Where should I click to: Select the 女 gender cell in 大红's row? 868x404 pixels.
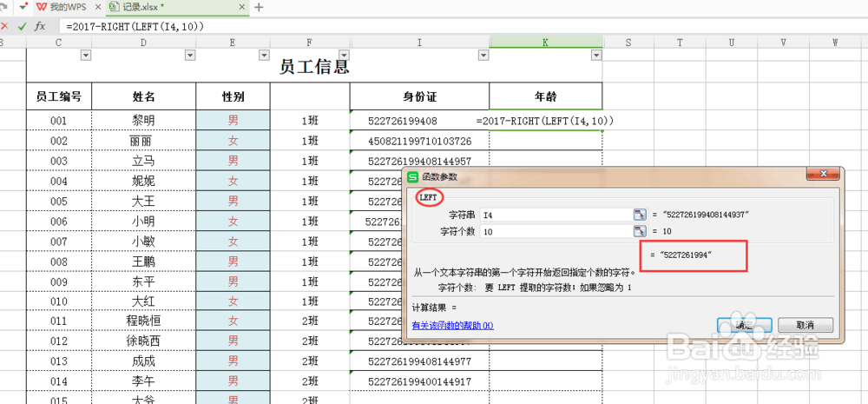(233, 301)
